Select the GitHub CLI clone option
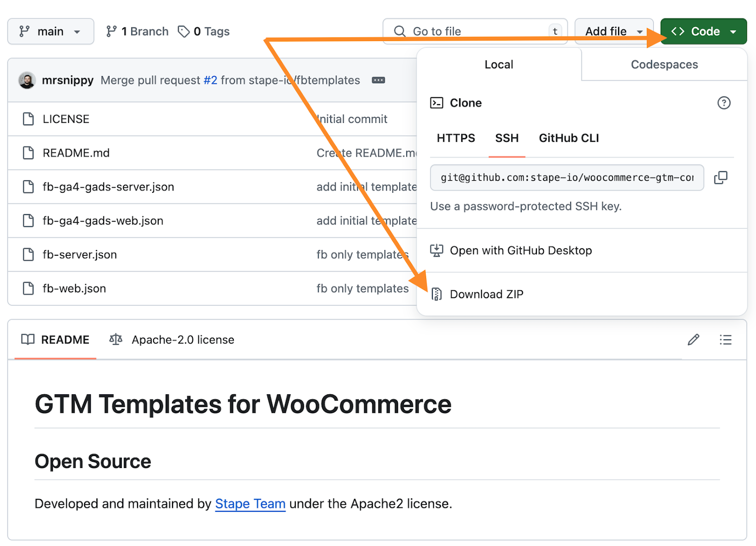The width and height of the screenshot is (756, 546). (569, 138)
